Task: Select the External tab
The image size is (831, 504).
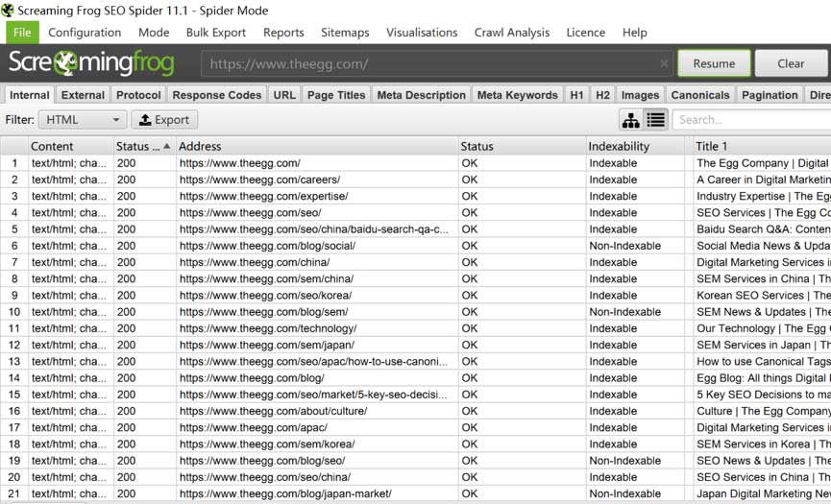Action: pyautogui.click(x=83, y=95)
